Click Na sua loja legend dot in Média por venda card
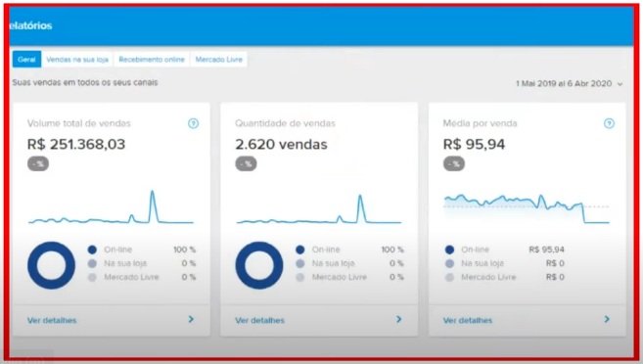The width and height of the screenshot is (643, 364). tap(450, 263)
